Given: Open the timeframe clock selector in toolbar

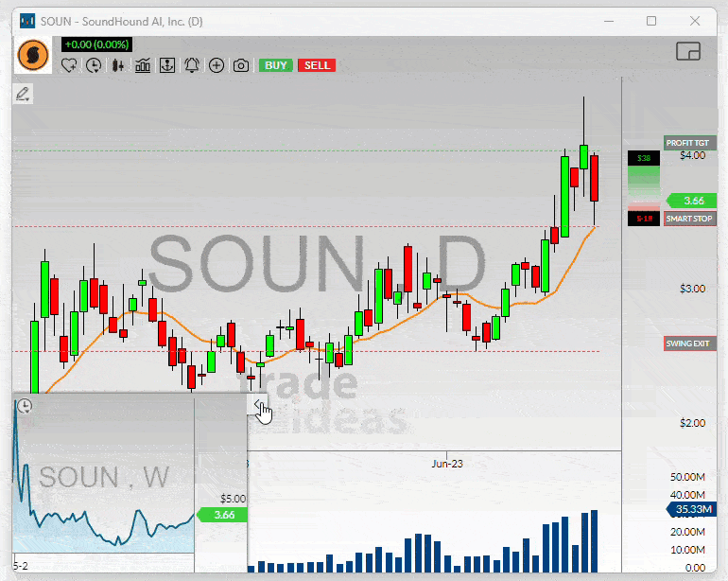Looking at the screenshot, I should [94, 65].
